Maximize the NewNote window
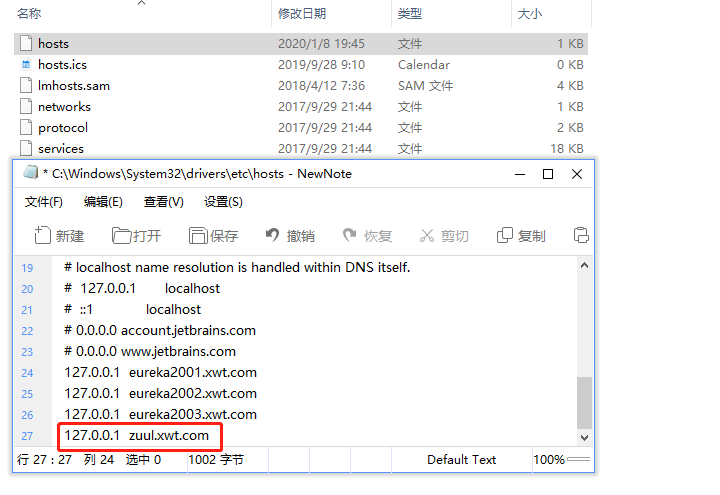Screen dimensions: 720x495 [x=548, y=174]
